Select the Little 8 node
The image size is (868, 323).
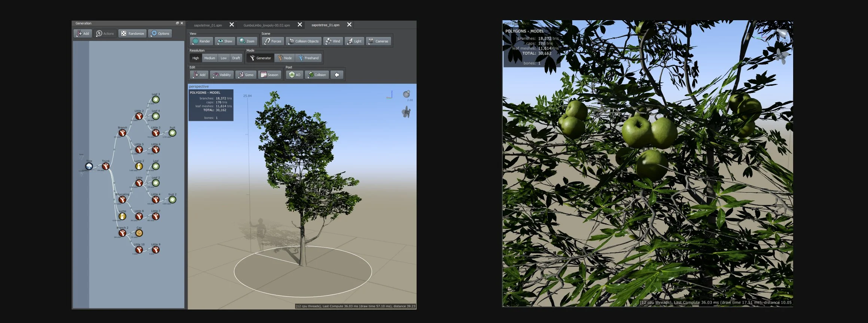point(139,216)
